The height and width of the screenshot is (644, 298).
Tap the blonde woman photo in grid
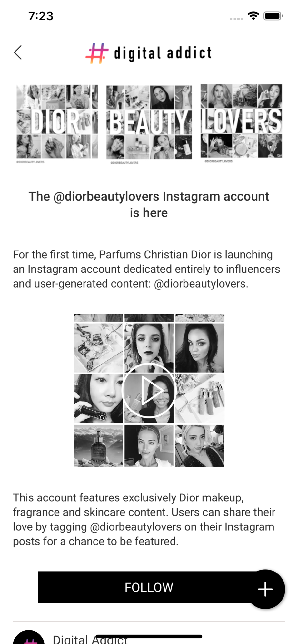tap(200, 446)
